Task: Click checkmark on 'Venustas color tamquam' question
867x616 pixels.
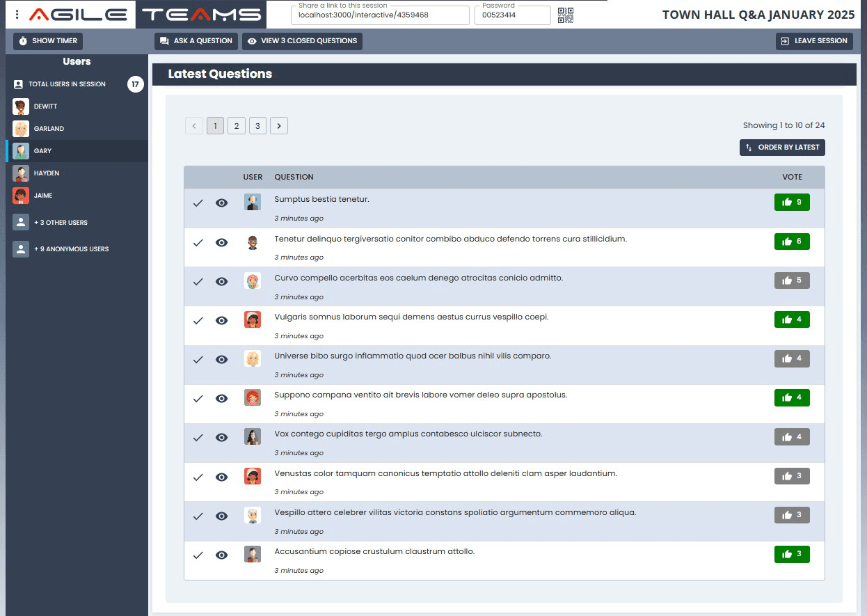Action: 198,477
